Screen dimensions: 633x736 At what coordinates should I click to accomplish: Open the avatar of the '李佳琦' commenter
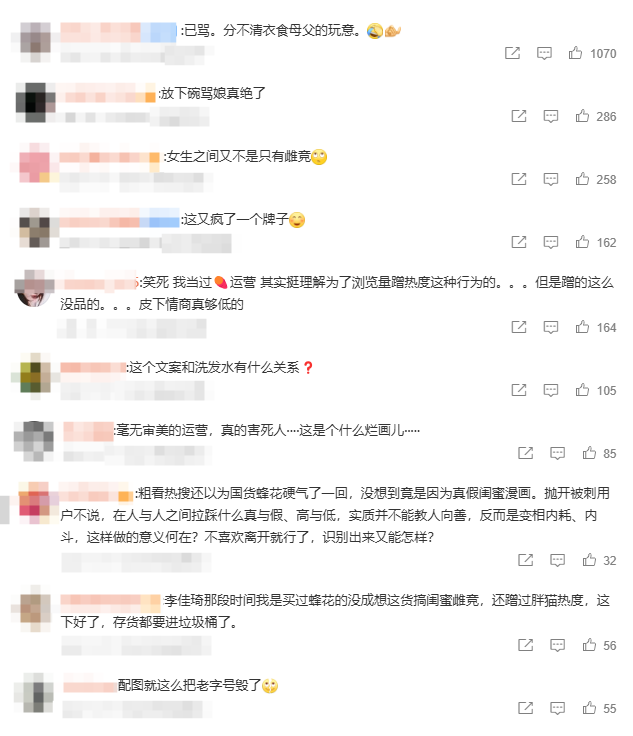35,608
